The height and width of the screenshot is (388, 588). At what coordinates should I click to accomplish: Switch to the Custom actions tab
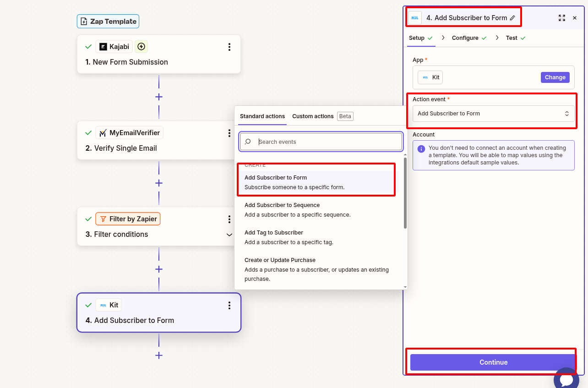tap(313, 116)
